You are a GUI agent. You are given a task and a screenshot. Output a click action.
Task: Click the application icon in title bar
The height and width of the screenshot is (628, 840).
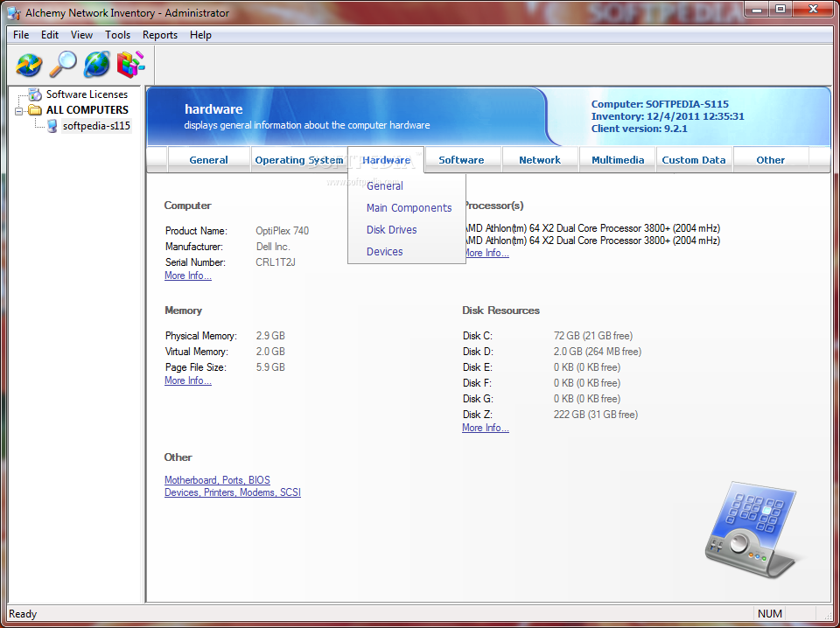15,13
